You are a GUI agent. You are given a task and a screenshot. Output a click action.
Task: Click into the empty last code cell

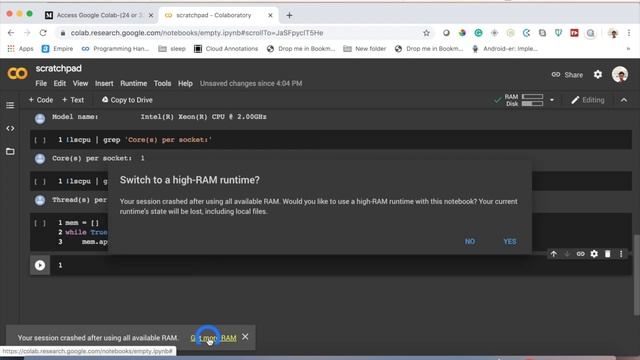click(x=341, y=265)
